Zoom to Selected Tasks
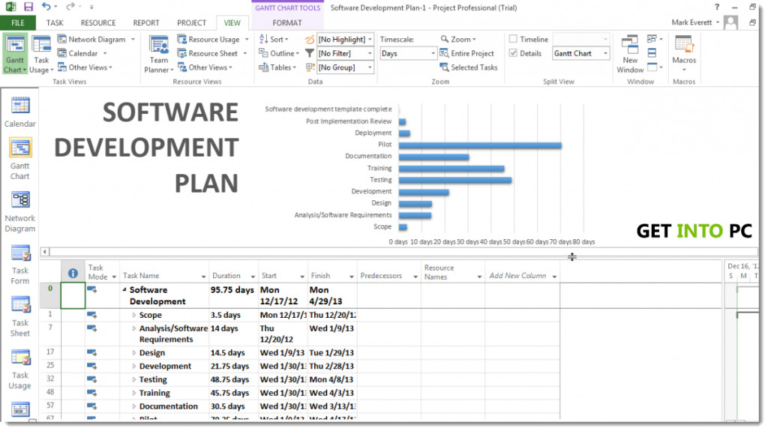 [469, 67]
